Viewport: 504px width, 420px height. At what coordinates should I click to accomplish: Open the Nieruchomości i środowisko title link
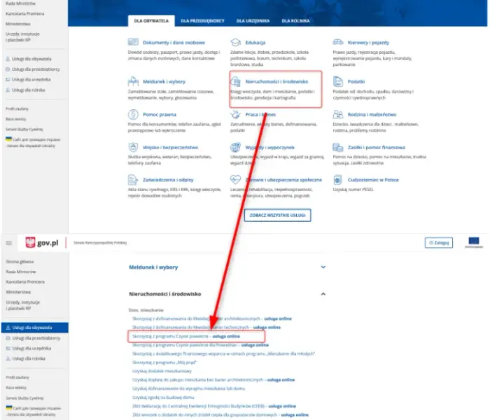(276, 82)
